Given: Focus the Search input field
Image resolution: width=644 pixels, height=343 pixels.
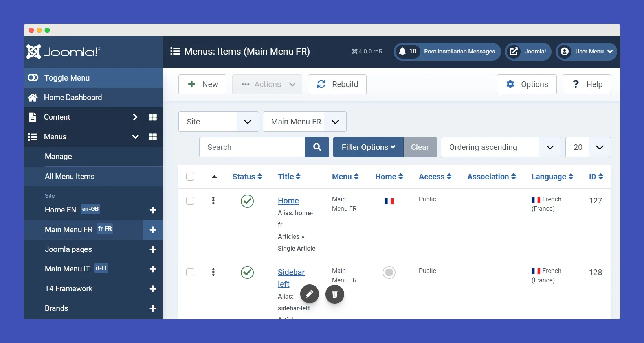Looking at the screenshot, I should (x=252, y=147).
